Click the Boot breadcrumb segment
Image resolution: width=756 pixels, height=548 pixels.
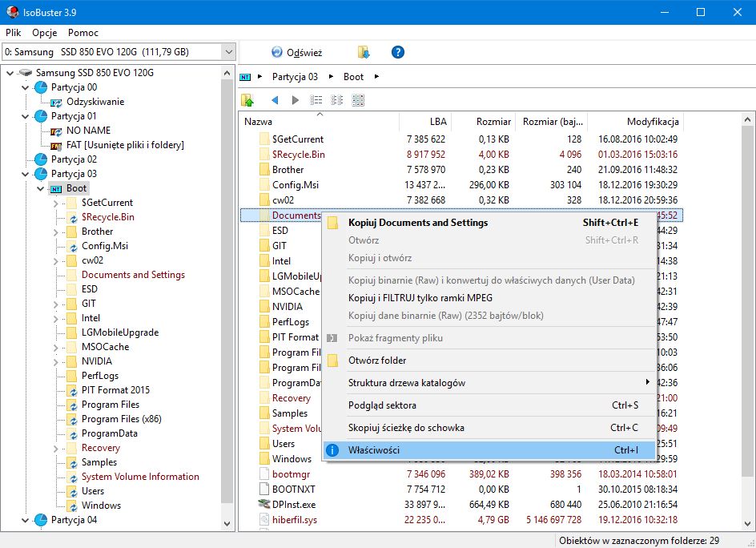pyautogui.click(x=353, y=77)
